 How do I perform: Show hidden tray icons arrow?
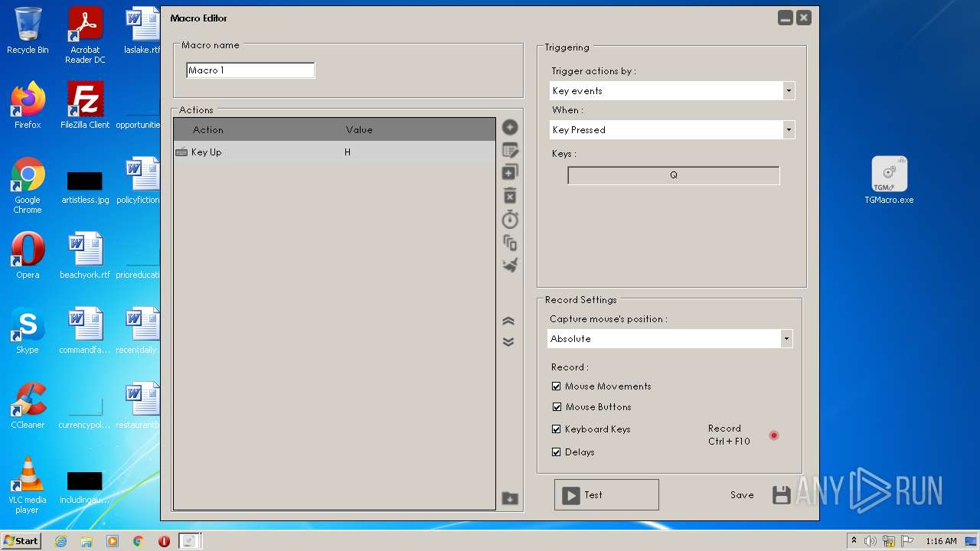pyautogui.click(x=854, y=541)
